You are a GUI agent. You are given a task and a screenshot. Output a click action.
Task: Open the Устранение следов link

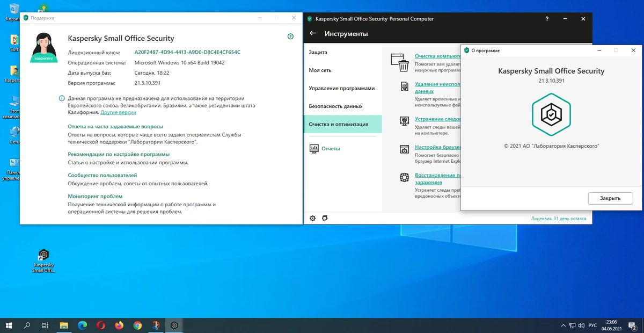click(437, 119)
